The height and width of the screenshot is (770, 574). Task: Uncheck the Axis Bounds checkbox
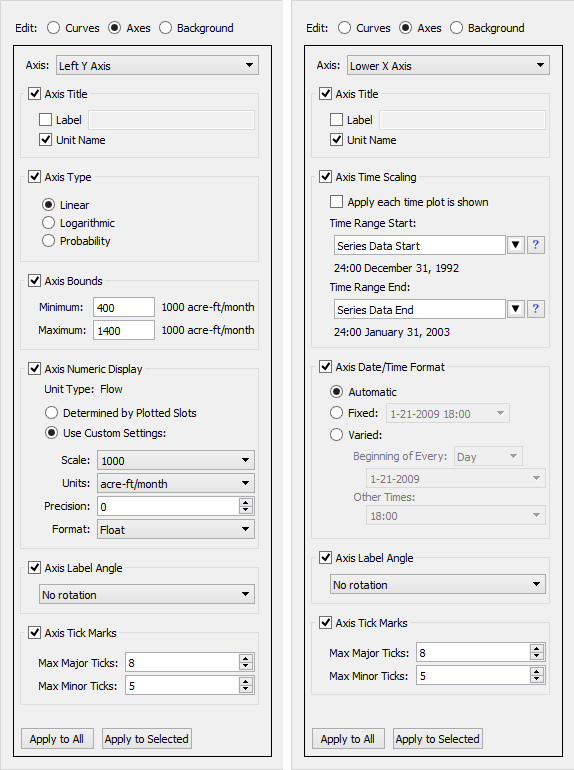34,281
